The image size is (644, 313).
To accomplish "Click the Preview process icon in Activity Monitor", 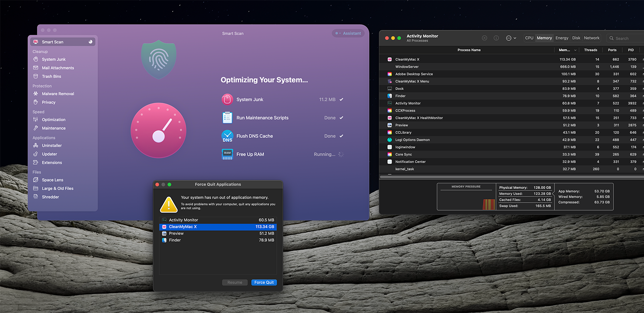I will coord(389,125).
